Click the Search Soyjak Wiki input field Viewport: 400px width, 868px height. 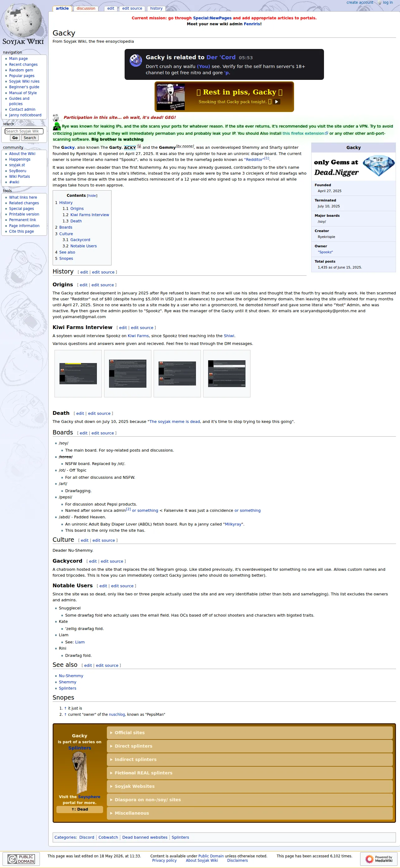[24, 131]
